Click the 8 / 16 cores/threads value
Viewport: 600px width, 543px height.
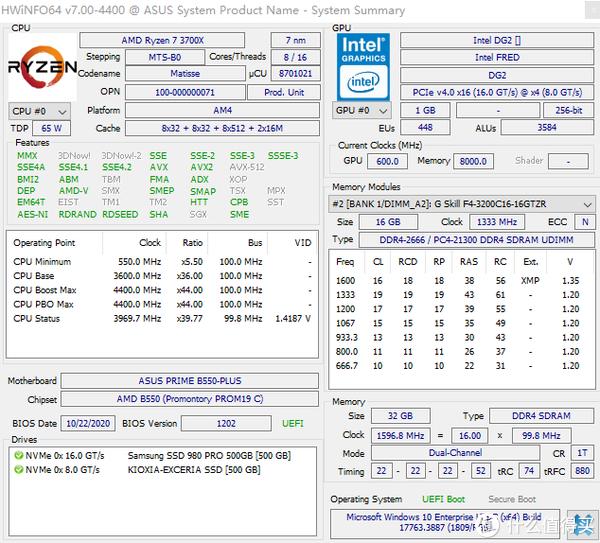[x=295, y=57]
